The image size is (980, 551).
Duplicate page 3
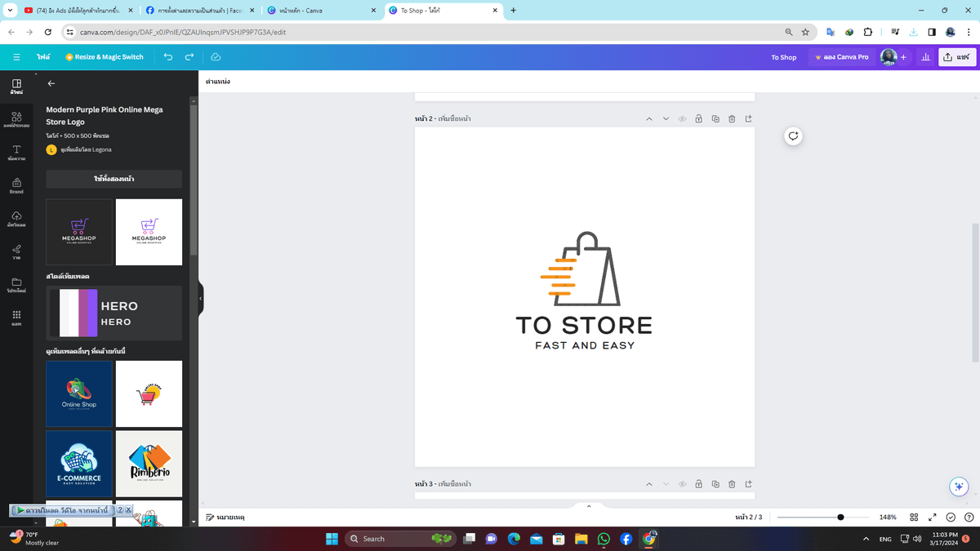tap(715, 484)
